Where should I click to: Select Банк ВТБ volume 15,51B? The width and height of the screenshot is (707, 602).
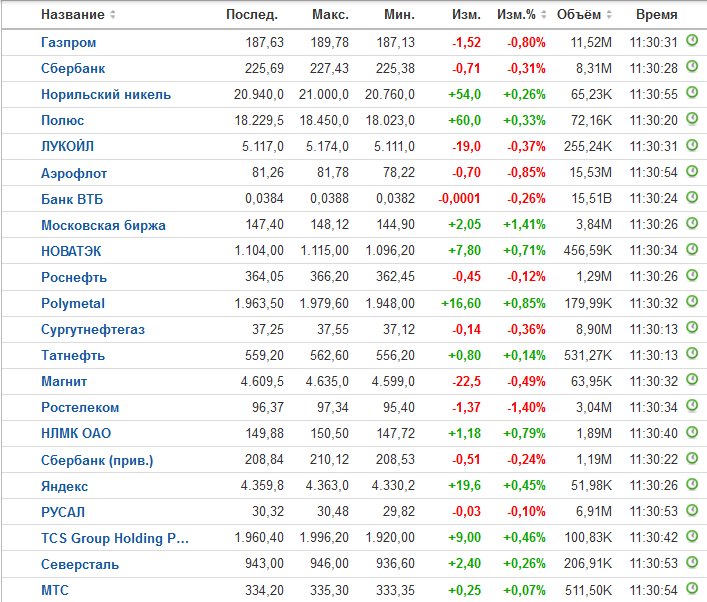coord(591,198)
